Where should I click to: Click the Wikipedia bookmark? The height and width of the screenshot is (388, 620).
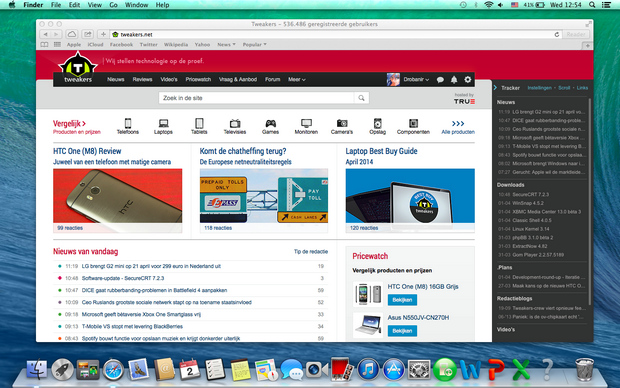pos(176,45)
